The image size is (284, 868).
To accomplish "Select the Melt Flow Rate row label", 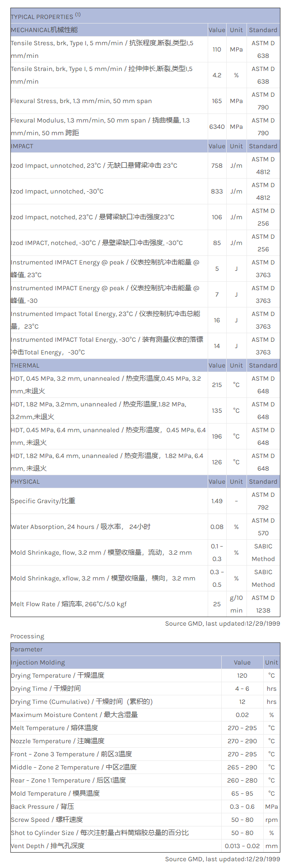I will [x=69, y=604].
